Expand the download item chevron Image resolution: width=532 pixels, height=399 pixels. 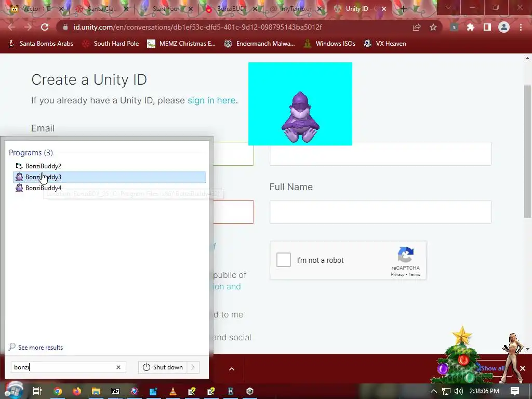[x=232, y=369]
